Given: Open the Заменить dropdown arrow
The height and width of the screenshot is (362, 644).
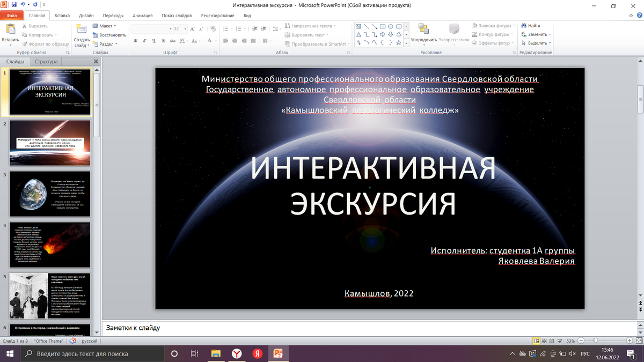Looking at the screenshot, I should [550, 34].
